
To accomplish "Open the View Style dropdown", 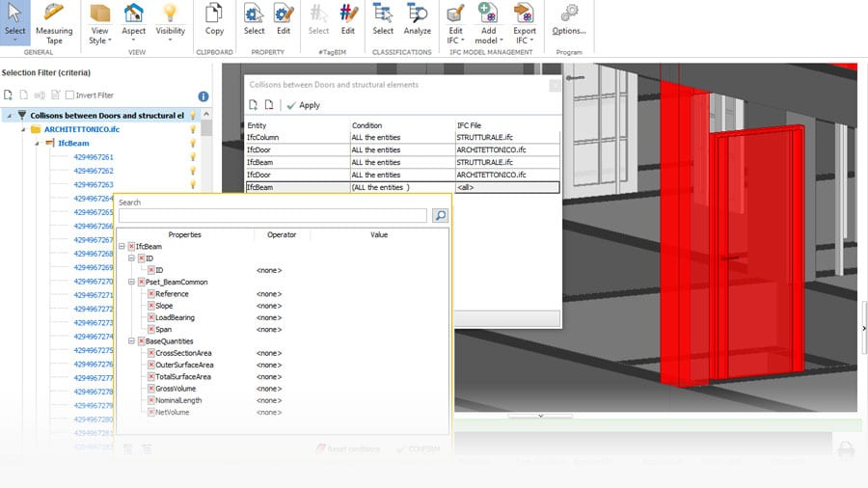I will click(x=99, y=23).
